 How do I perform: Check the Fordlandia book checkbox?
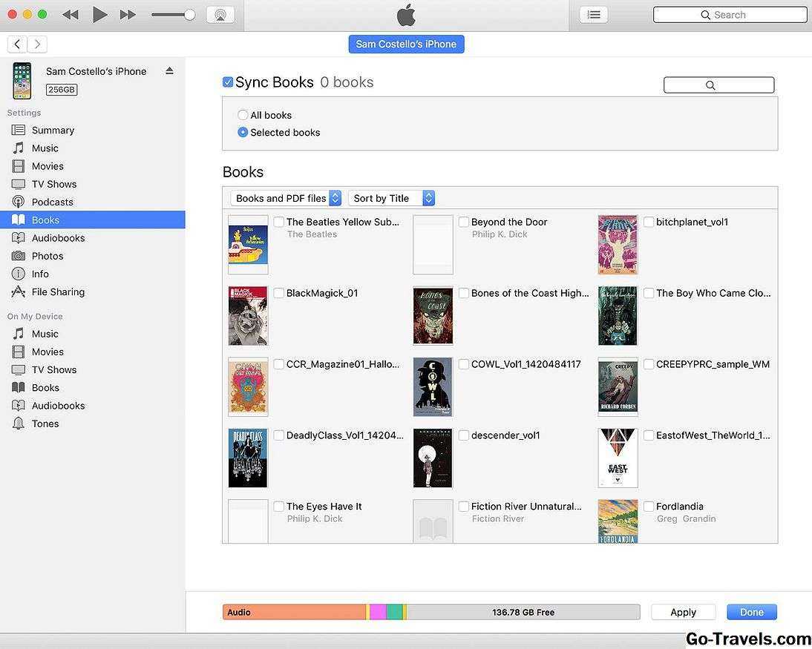click(649, 507)
